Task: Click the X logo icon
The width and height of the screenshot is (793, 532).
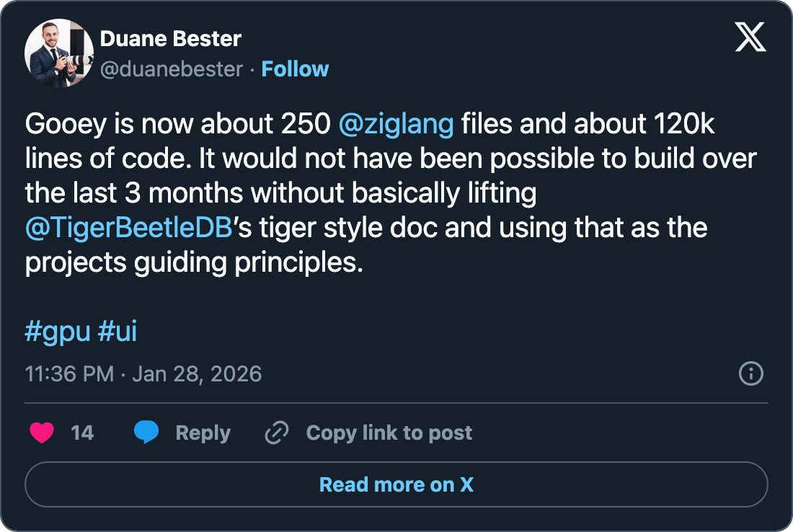Action: click(750, 37)
